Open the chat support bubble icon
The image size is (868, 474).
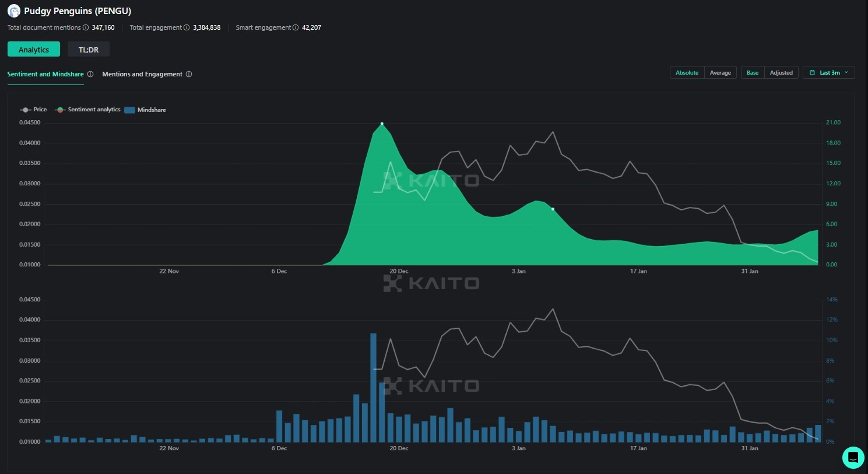[x=853, y=458]
